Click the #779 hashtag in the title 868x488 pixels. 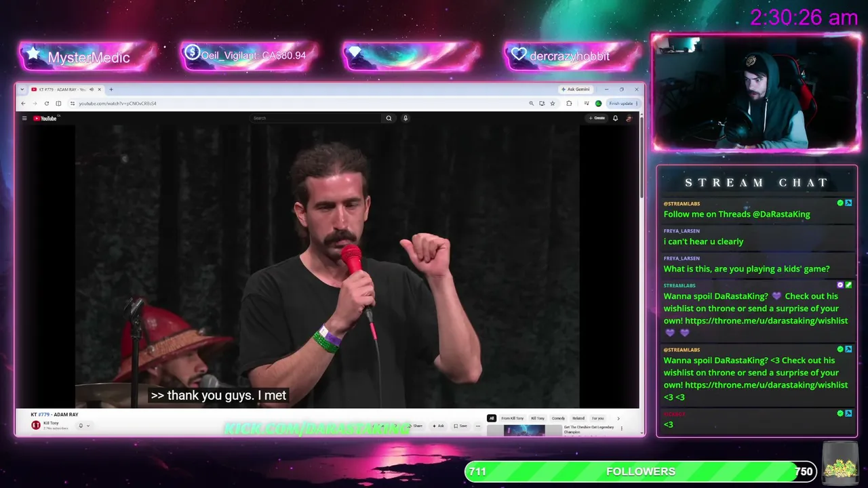coord(44,414)
